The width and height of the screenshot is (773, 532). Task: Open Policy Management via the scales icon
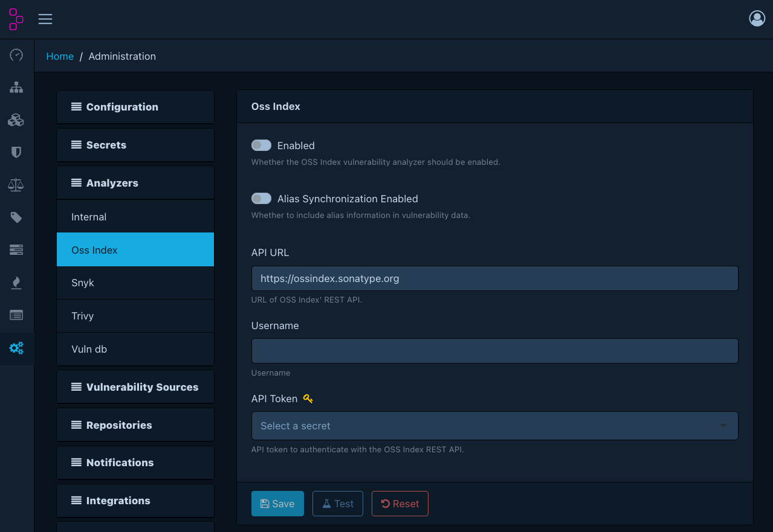click(x=16, y=185)
